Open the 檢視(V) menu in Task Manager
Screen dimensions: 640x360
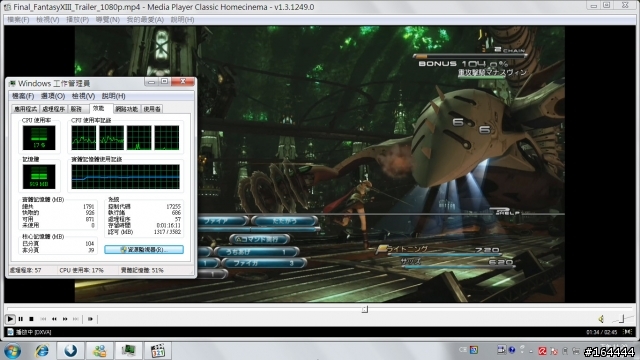83,96
